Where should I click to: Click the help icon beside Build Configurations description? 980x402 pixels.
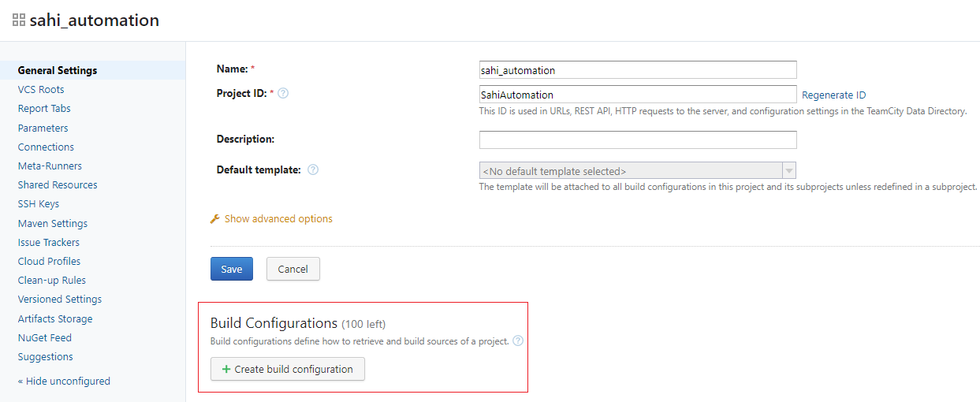(x=518, y=341)
